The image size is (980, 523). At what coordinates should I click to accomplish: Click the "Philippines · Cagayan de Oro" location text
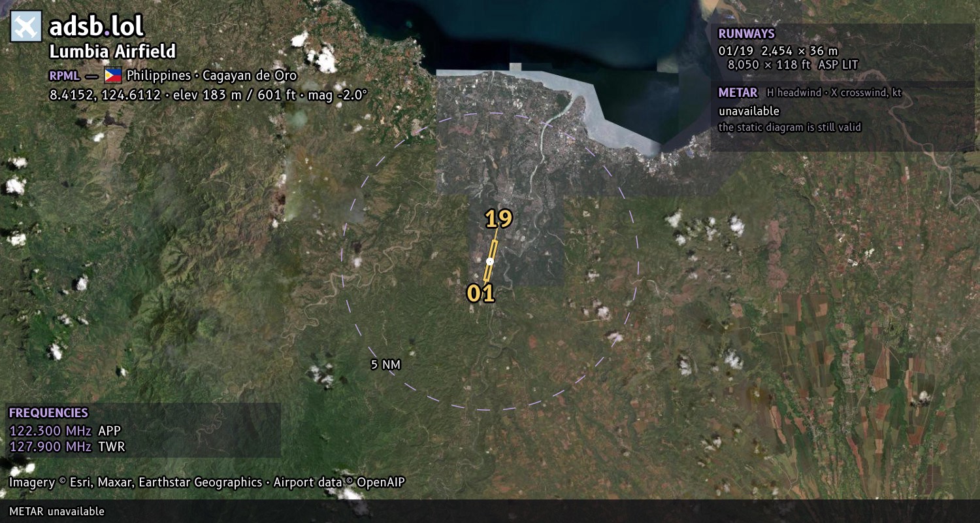(x=212, y=75)
